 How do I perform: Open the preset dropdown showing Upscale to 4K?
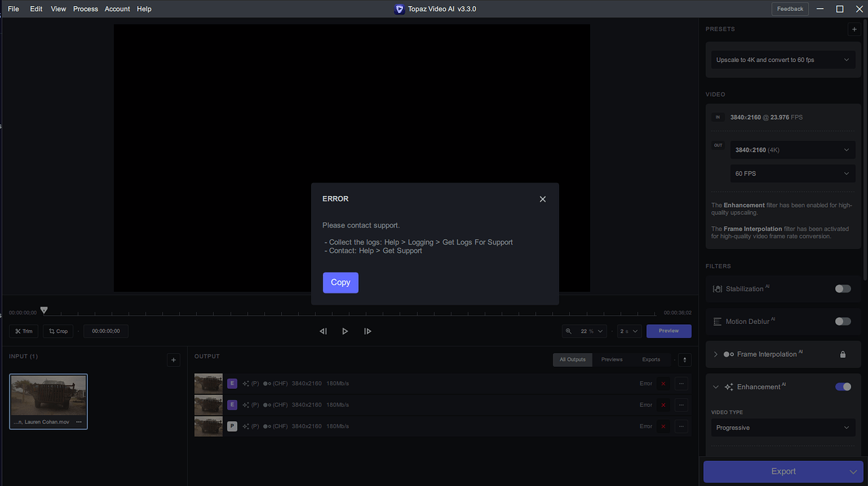click(783, 60)
